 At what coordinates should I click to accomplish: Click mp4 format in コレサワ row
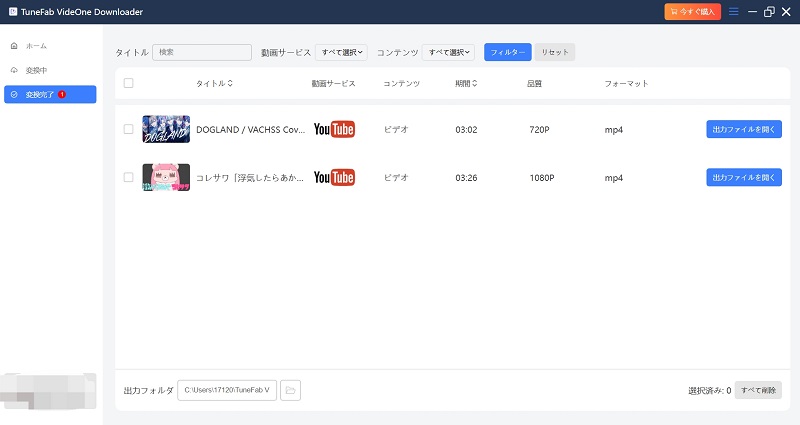pos(614,178)
